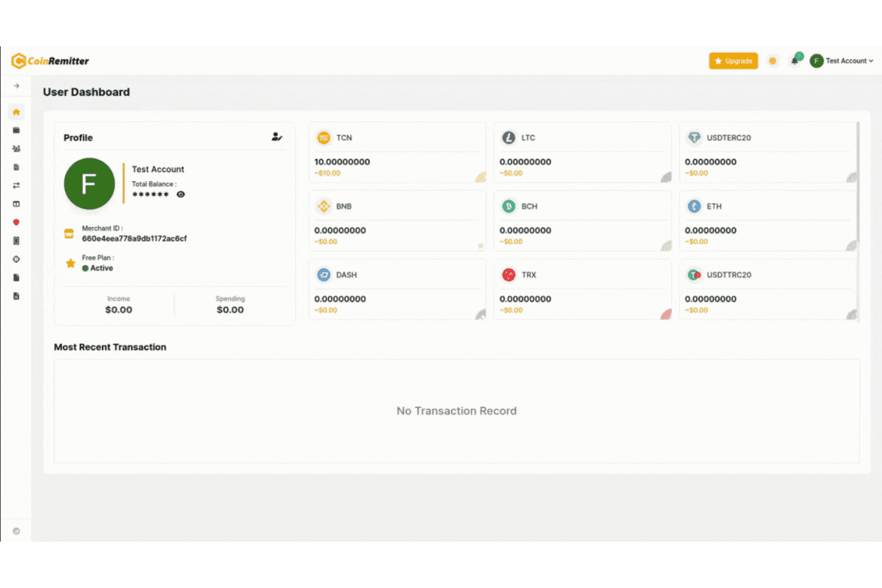Image resolution: width=882 pixels, height=588 pixels.
Task: Show total balance with eye icon
Action: pos(181,194)
